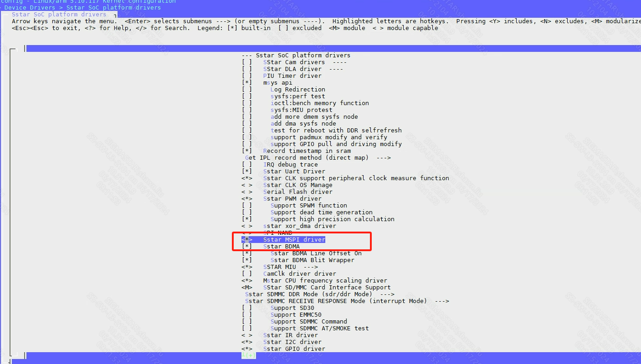Select the Serial Flash driver entry
The width and height of the screenshot is (641, 364).
292,192
